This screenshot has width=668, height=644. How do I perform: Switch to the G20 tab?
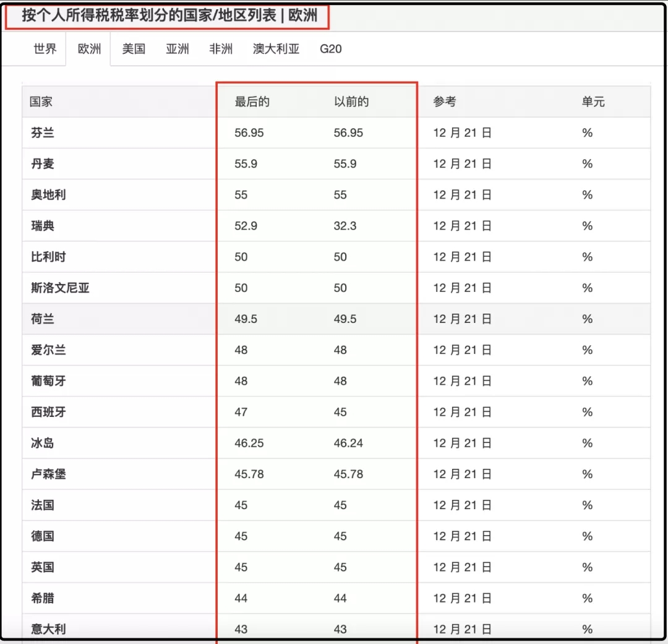(x=330, y=49)
